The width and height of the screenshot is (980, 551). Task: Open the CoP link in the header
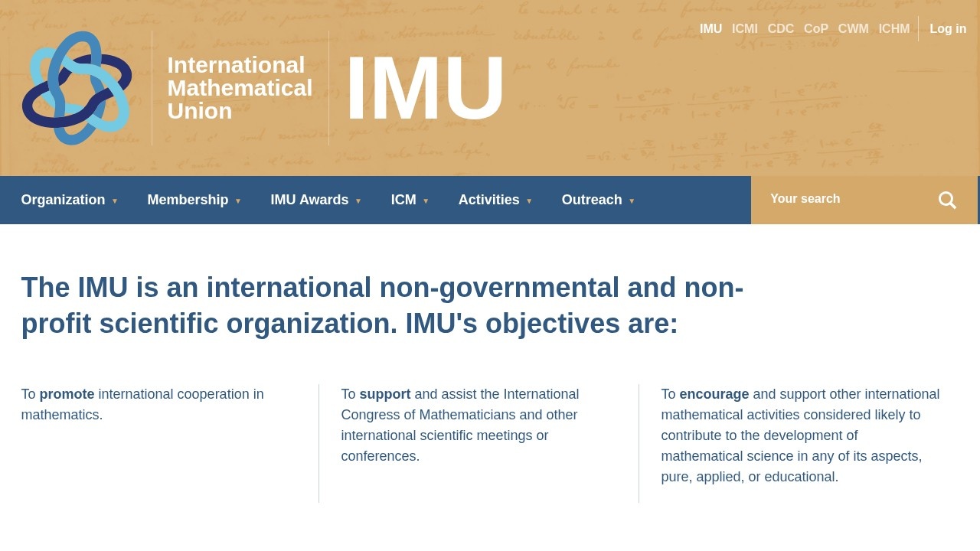[x=815, y=29]
